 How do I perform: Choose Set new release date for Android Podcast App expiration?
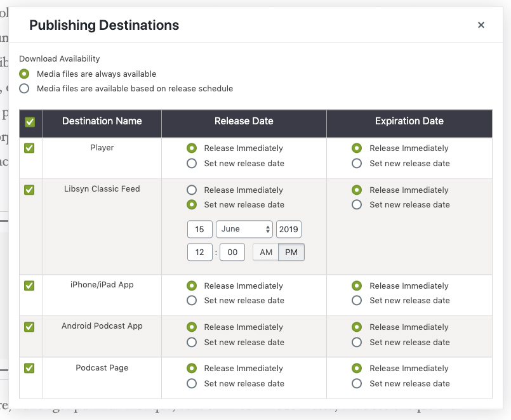(357, 342)
